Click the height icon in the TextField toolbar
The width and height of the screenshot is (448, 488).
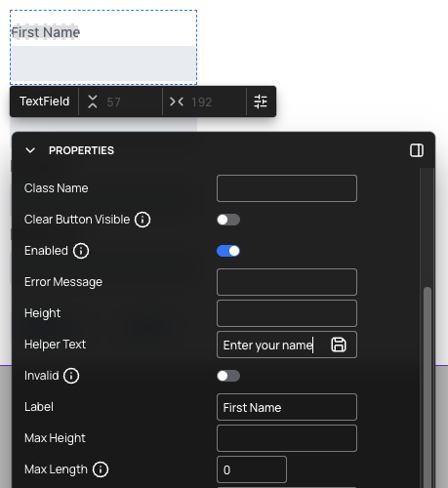93,102
